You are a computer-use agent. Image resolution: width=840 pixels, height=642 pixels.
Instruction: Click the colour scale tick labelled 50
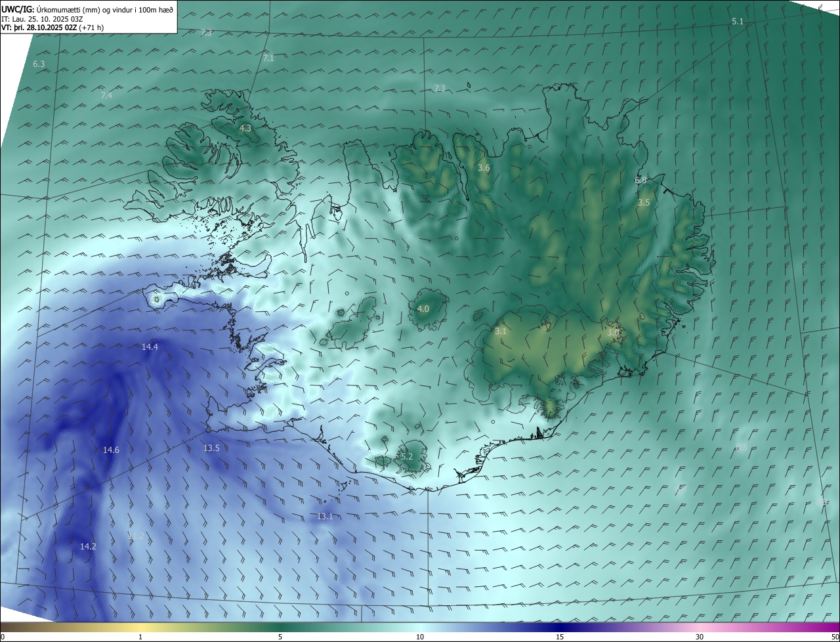click(x=835, y=637)
